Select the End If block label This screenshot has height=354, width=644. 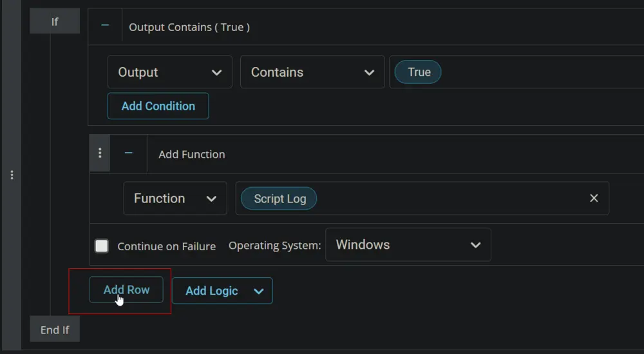(x=55, y=329)
